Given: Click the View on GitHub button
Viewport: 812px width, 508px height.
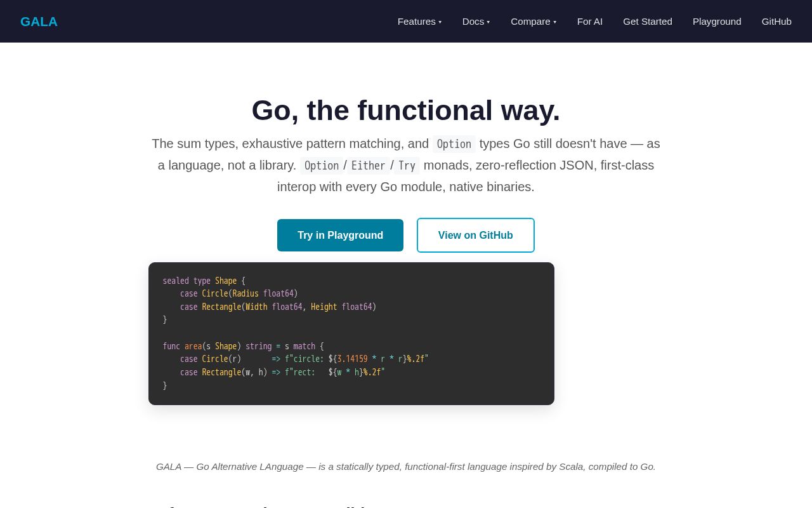Looking at the screenshot, I should click(476, 236).
